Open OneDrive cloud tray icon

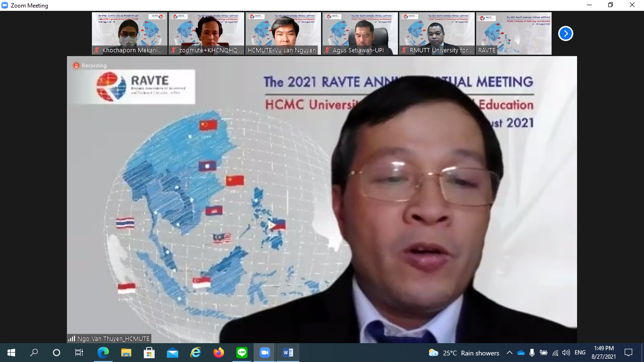point(521,353)
